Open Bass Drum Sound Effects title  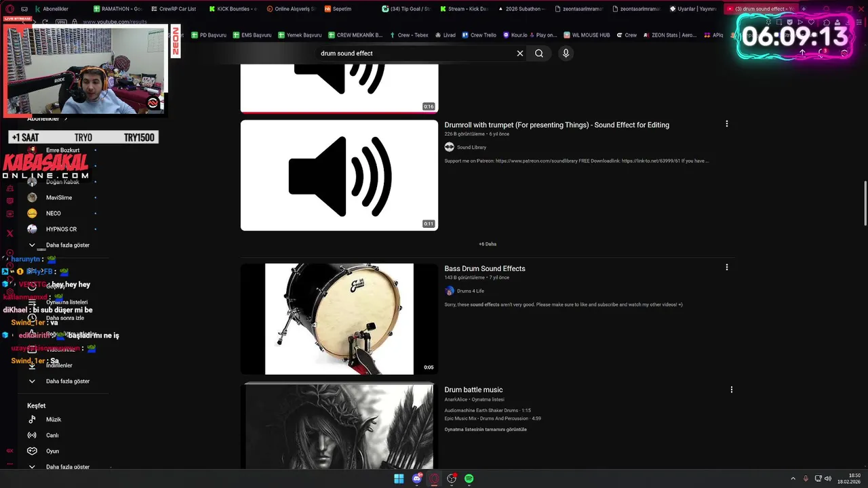pyautogui.click(x=485, y=268)
